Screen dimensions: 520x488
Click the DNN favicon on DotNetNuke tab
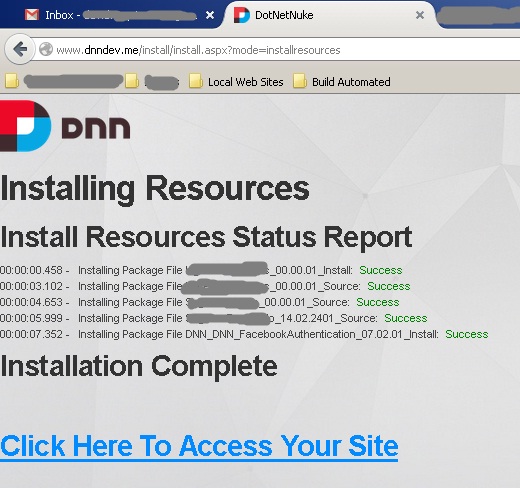(x=241, y=15)
